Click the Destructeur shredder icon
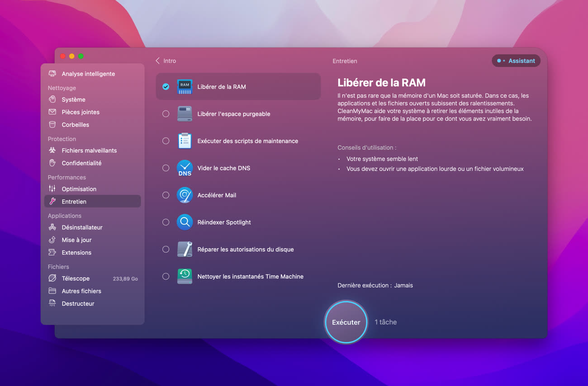Viewport: 588px width, 386px height. [52, 304]
